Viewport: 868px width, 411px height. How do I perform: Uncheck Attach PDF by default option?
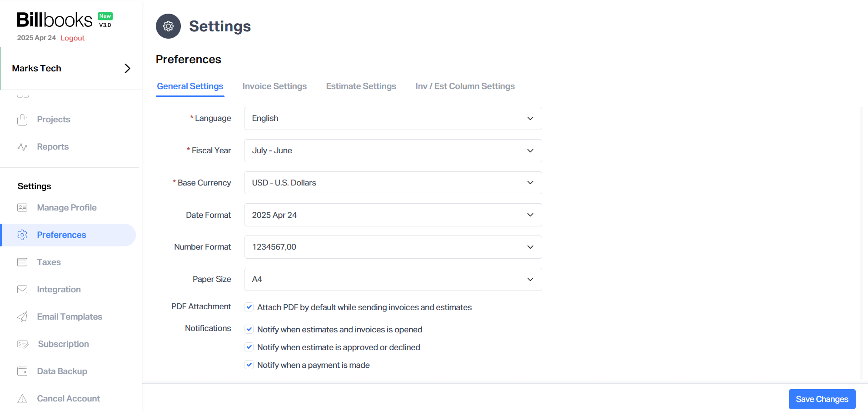click(249, 307)
